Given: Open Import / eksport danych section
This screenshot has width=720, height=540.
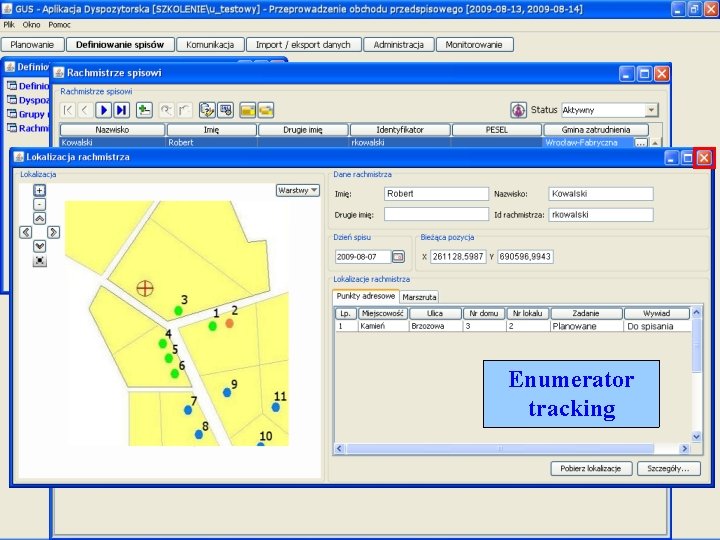Looking at the screenshot, I should (x=303, y=45).
